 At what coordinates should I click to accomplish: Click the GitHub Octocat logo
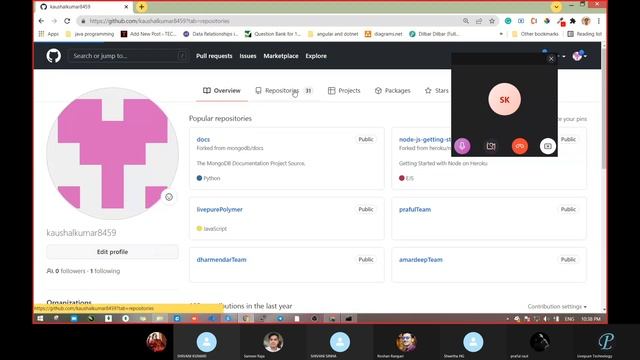point(53,56)
